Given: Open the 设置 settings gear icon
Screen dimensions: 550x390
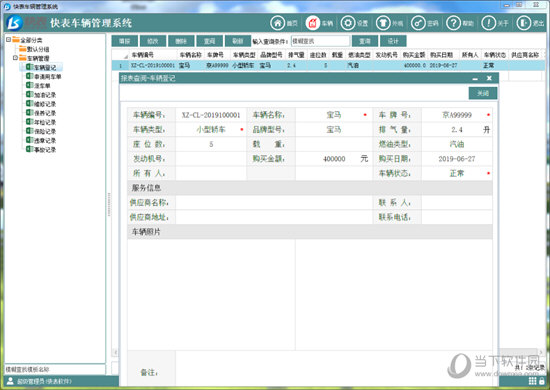Looking at the screenshot, I should pyautogui.click(x=348, y=23).
